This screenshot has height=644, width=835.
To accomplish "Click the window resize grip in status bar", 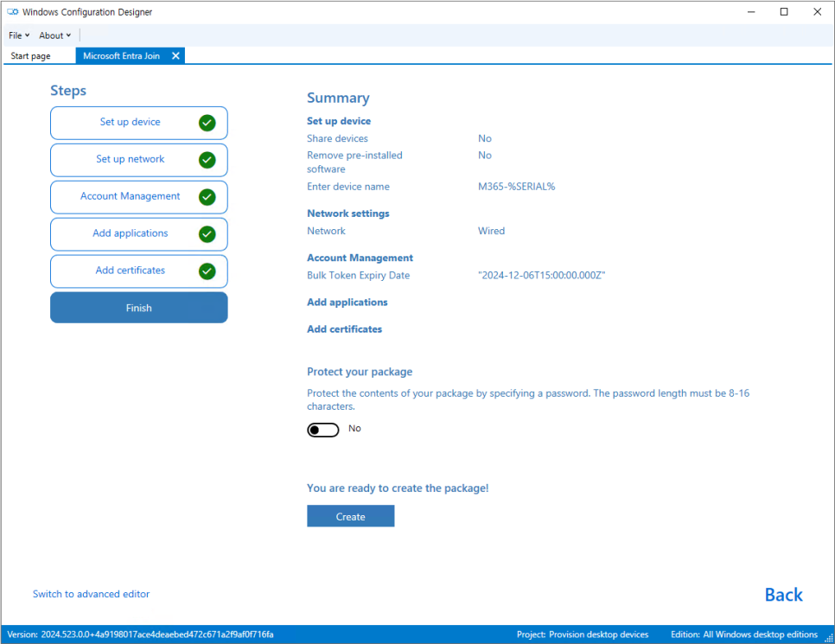I will coord(829,638).
